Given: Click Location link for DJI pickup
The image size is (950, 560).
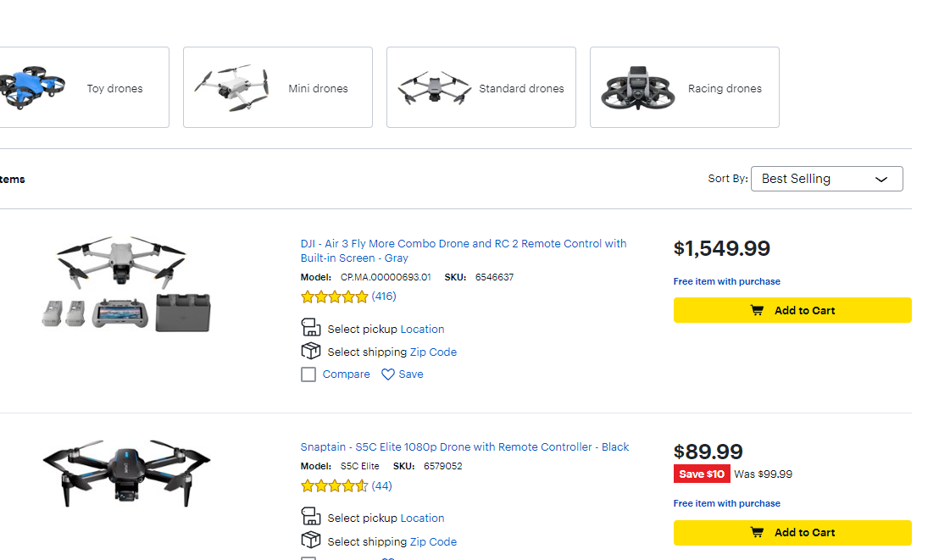Looking at the screenshot, I should pyautogui.click(x=422, y=330).
